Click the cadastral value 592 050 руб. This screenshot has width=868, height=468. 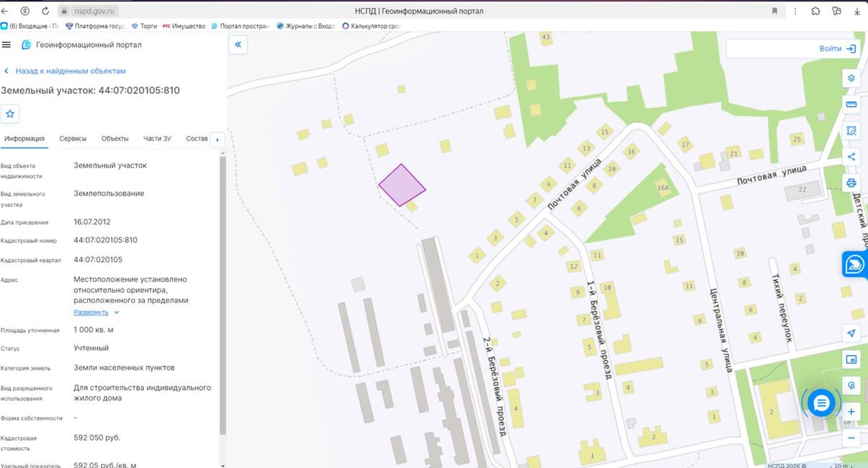coord(97,438)
